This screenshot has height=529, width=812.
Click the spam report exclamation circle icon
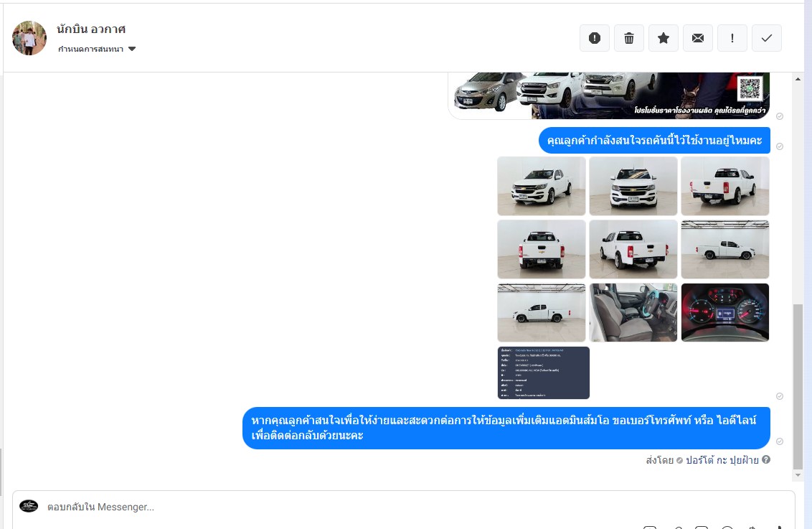[x=595, y=38]
